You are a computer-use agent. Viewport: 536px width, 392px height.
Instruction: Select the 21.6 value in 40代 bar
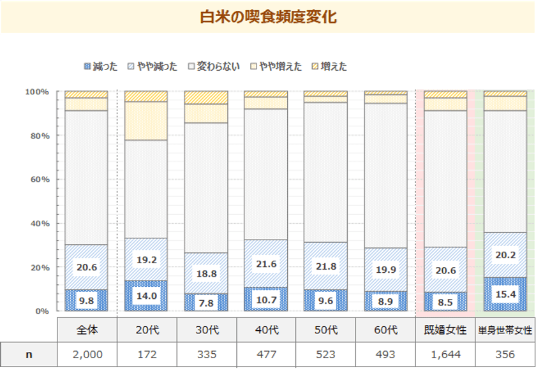click(x=266, y=264)
